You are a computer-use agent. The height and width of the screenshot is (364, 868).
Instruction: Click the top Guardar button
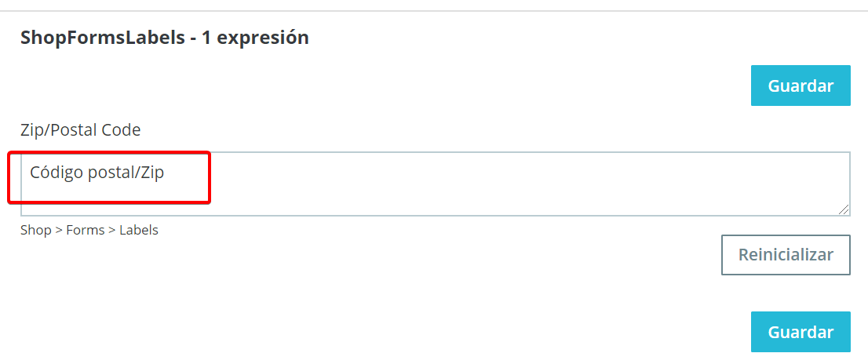click(x=801, y=86)
